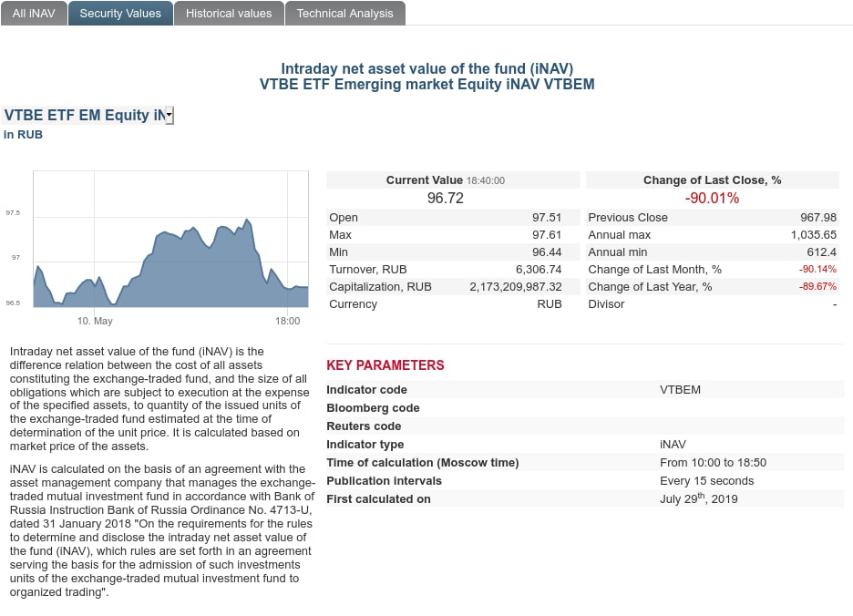Image resolution: width=853 pixels, height=616 pixels.
Task: Select the Min value 96.44
Action: [x=546, y=252]
